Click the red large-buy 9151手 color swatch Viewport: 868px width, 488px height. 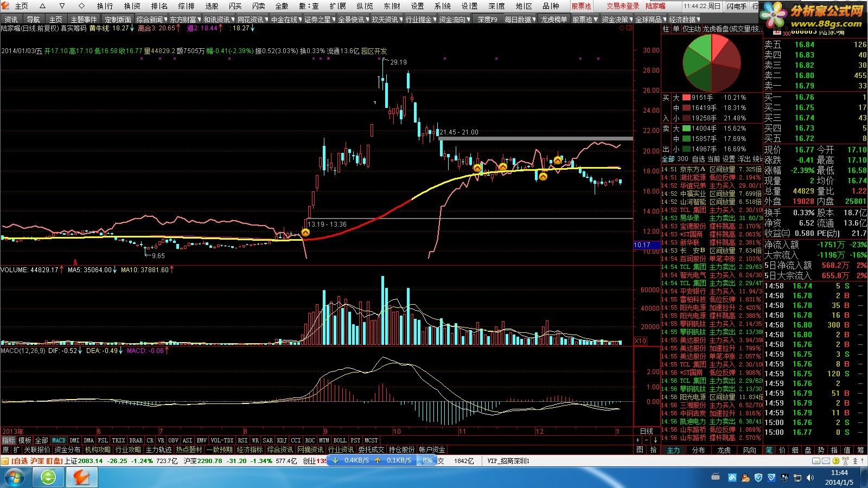click(686, 98)
